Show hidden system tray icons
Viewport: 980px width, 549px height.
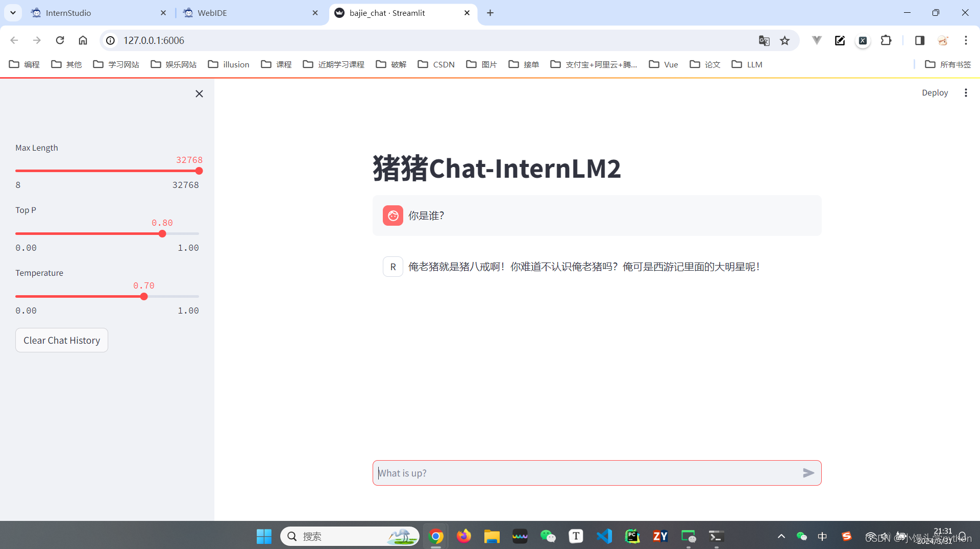[x=781, y=536]
